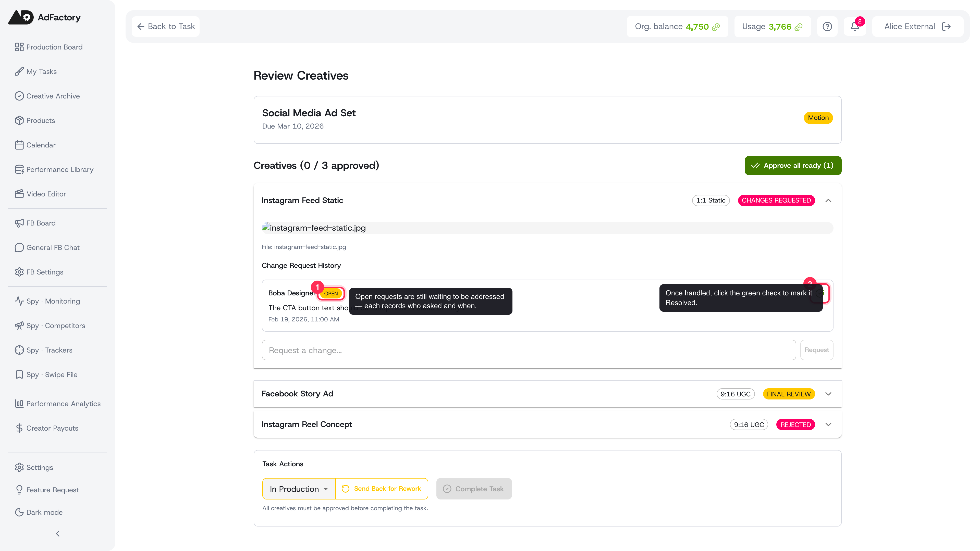Click the Spy Trackers crosshair icon
Viewport: 980px width, 551px height.
pos(19,350)
